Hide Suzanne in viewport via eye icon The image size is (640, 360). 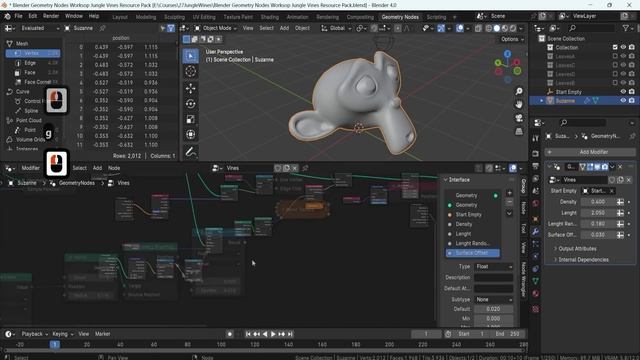(623, 100)
